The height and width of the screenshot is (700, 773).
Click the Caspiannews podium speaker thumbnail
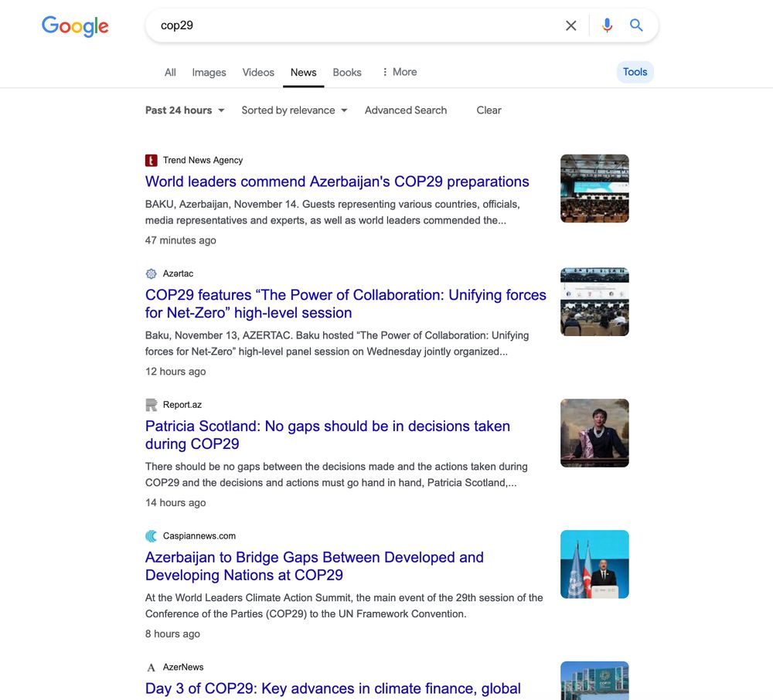click(x=594, y=564)
